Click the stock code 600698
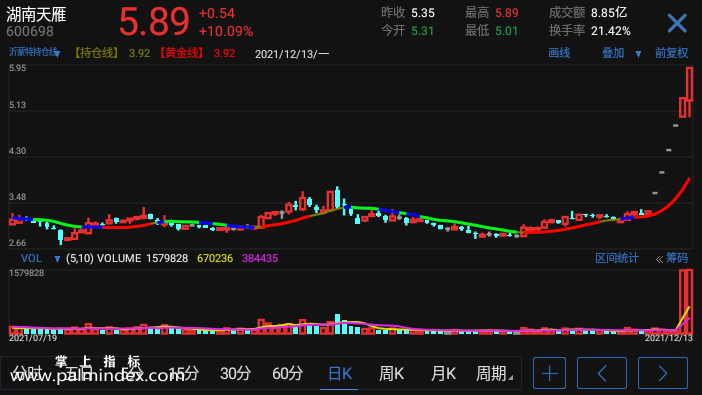 (30, 31)
